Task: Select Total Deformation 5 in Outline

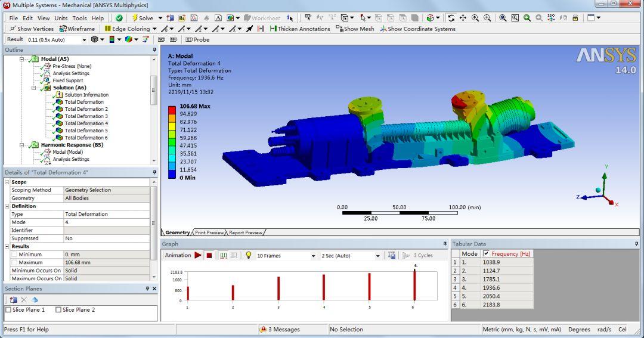Action: pyautogui.click(x=86, y=131)
